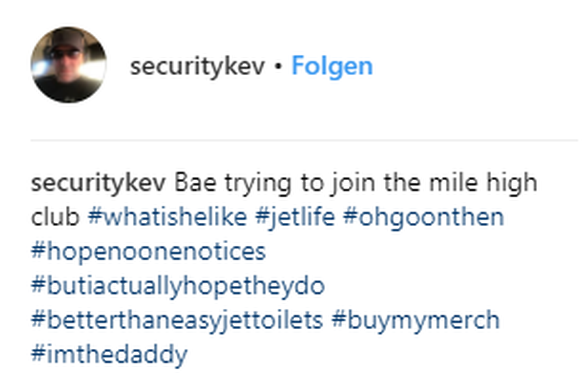Open the #whatishelike hashtag

tap(167, 217)
